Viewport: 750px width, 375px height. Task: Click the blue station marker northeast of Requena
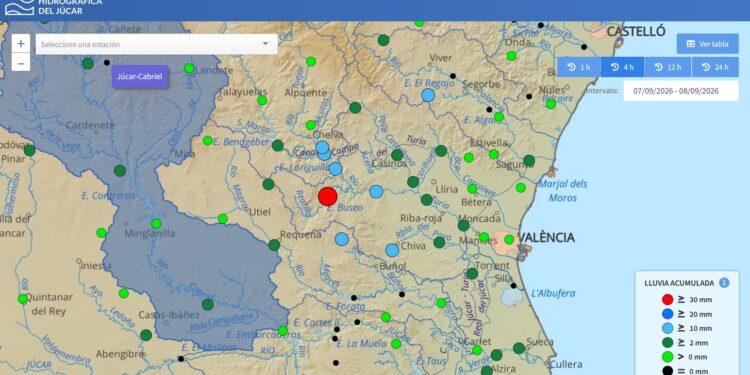pos(342,239)
